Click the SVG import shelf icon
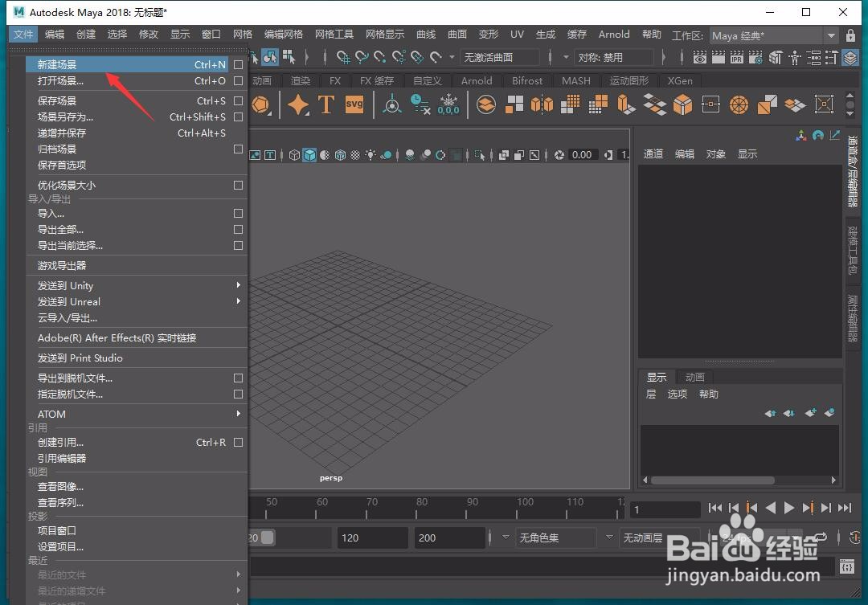868x605 pixels. coord(354,104)
